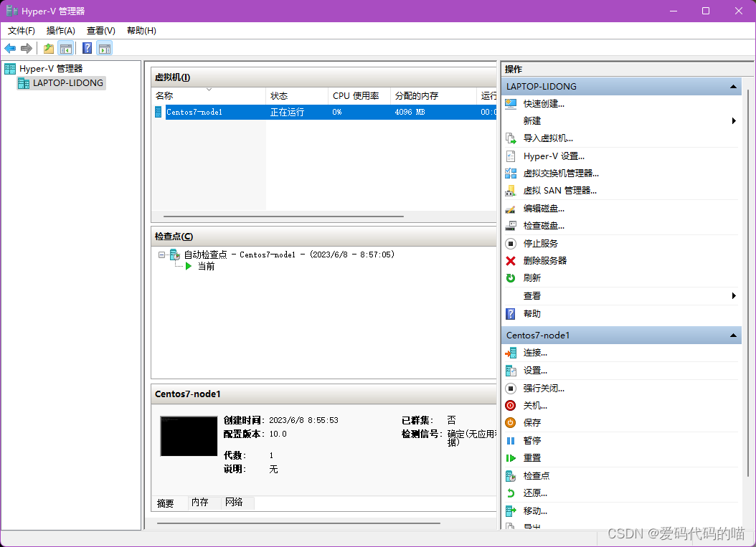Click the orange 保存 save icon
This screenshot has height=547, width=756.
coord(511,423)
